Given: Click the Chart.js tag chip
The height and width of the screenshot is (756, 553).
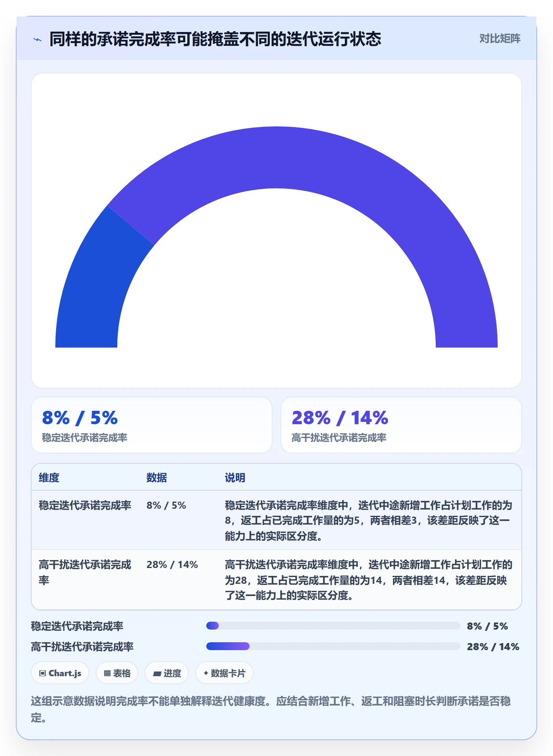Looking at the screenshot, I should click(x=60, y=673).
